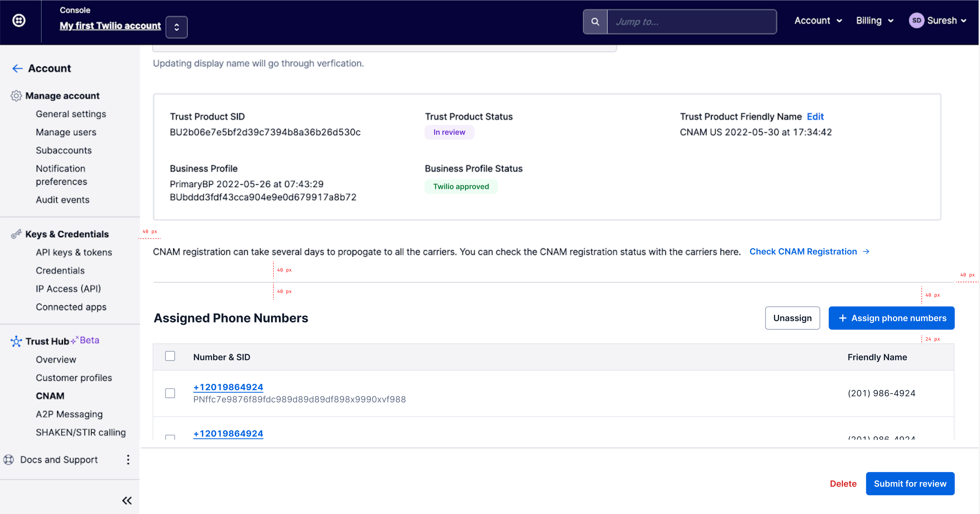Click Business Profile SID BUbddd3fdf43cca904e9e0d679917a8b72
This screenshot has height=514, width=980.
click(x=263, y=197)
